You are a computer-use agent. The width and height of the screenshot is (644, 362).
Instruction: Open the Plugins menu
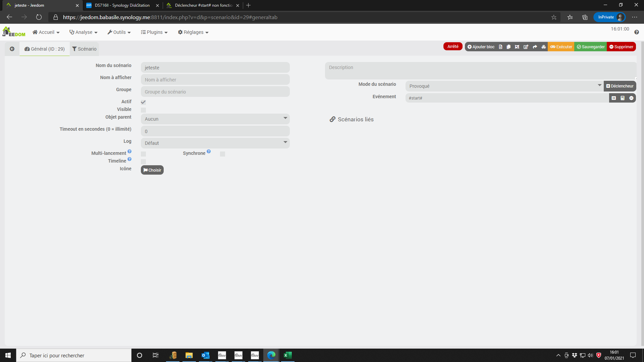coord(154,32)
